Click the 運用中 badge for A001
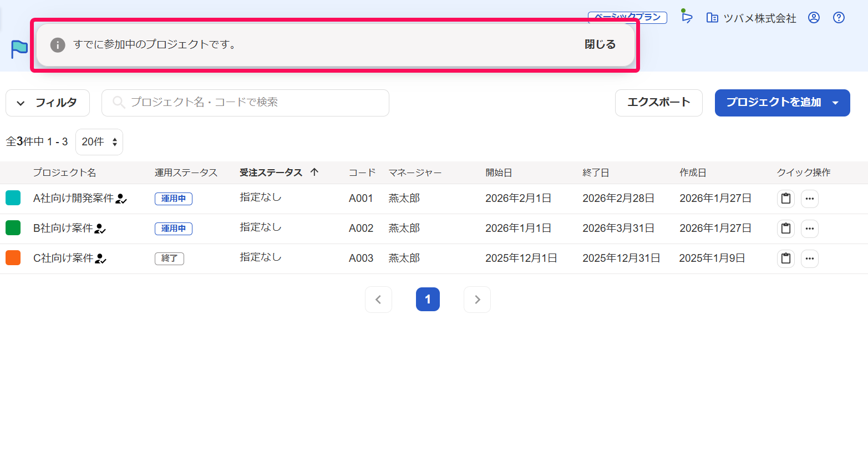This screenshot has height=456, width=868. pyautogui.click(x=174, y=199)
